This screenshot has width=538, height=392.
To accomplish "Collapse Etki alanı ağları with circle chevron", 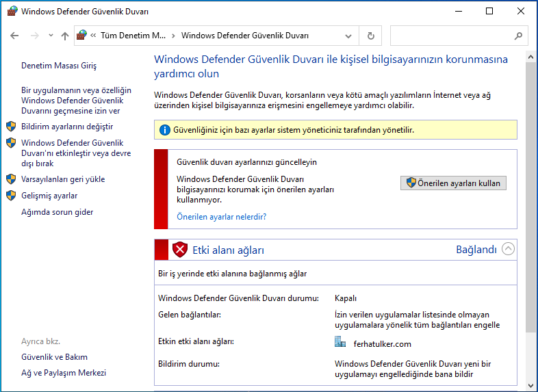I will point(508,249).
